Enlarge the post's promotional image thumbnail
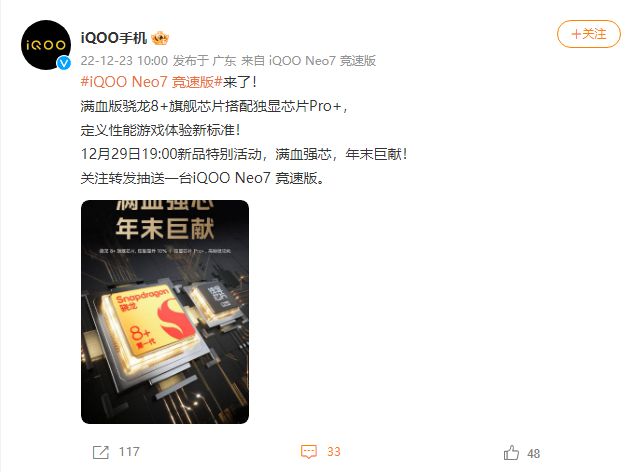Screen dimensions: 641x472 pyautogui.click(x=165, y=312)
